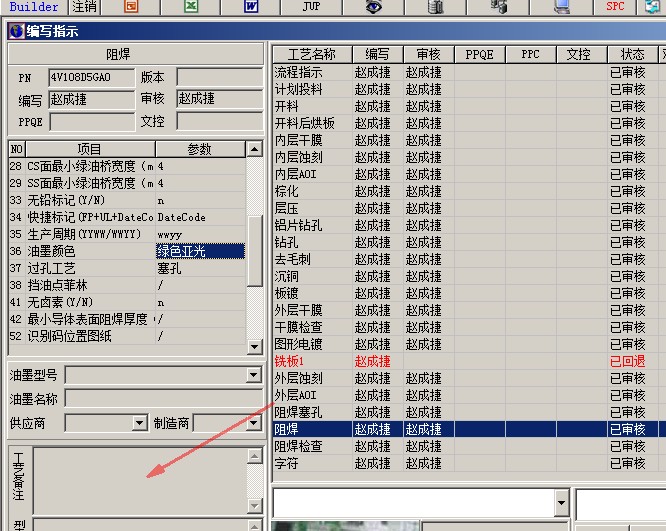Open the SPC toolbar button
The width and height of the screenshot is (666, 531).
coord(615,6)
